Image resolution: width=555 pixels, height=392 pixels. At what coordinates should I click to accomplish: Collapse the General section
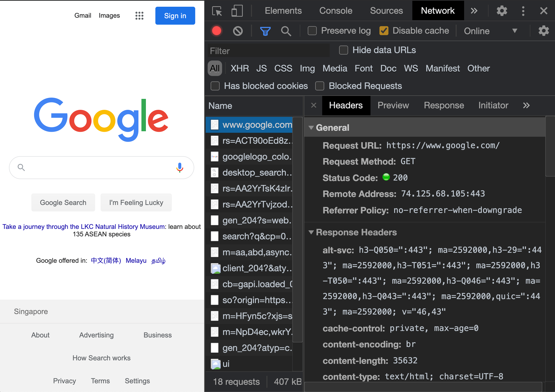point(311,128)
